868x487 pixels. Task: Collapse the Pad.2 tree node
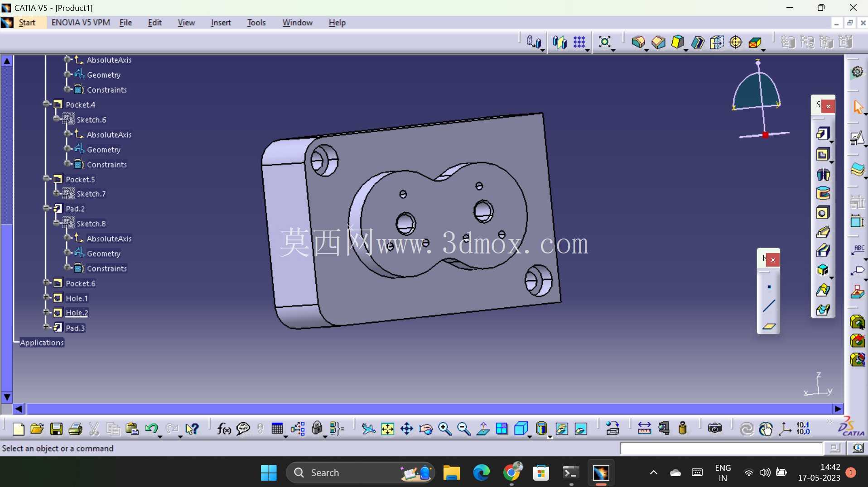[x=46, y=208]
